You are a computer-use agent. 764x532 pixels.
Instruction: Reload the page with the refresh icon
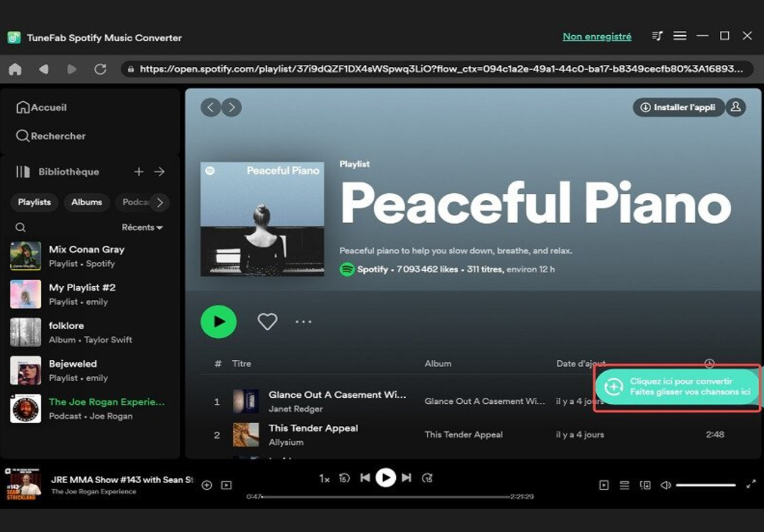(100, 69)
